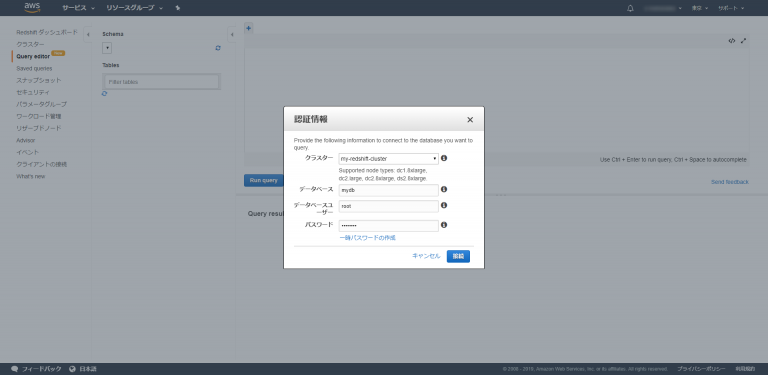Open the notifications bell icon
Viewport: 768px width, 375px height.
(630, 8)
